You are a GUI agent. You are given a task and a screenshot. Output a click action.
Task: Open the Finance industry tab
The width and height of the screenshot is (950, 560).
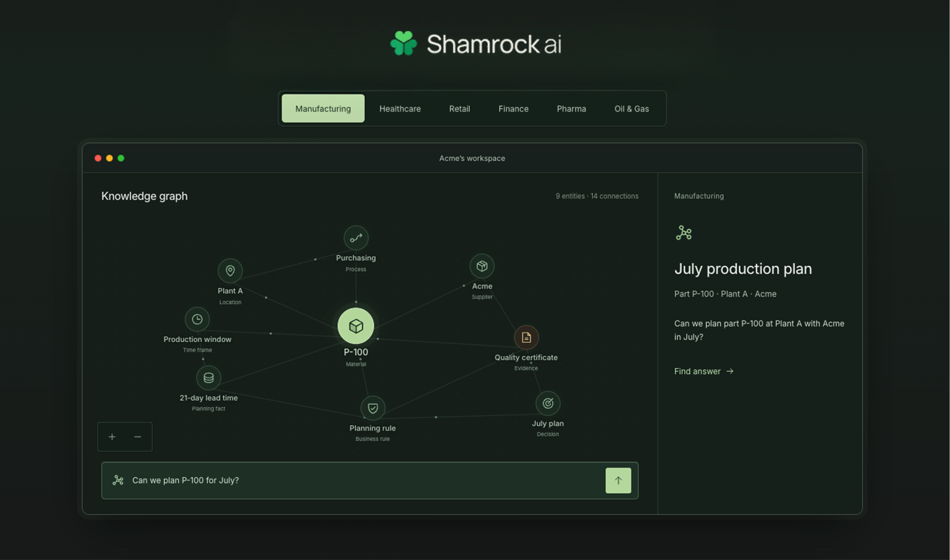coord(513,108)
